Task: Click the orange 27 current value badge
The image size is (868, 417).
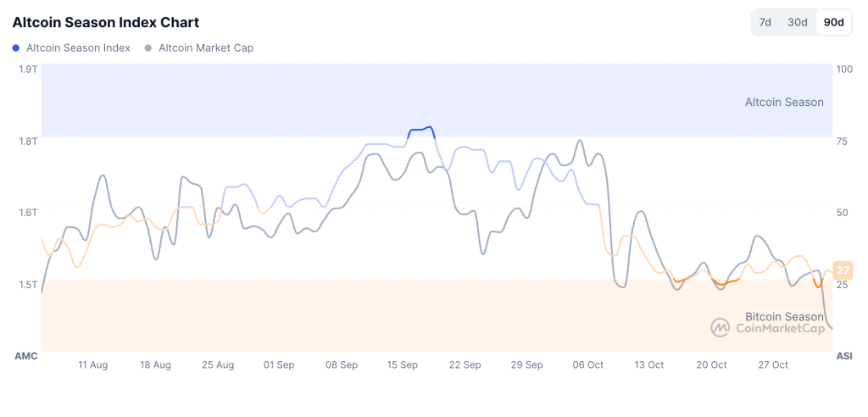Action: (843, 270)
